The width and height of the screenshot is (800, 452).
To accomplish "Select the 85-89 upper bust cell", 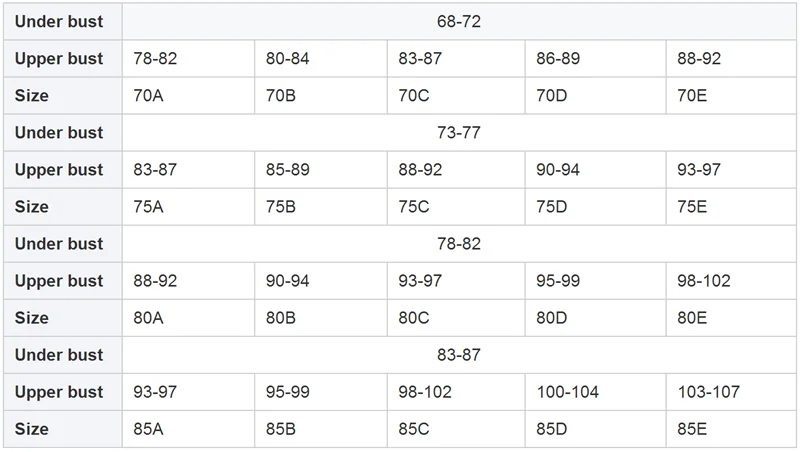I will pos(320,169).
